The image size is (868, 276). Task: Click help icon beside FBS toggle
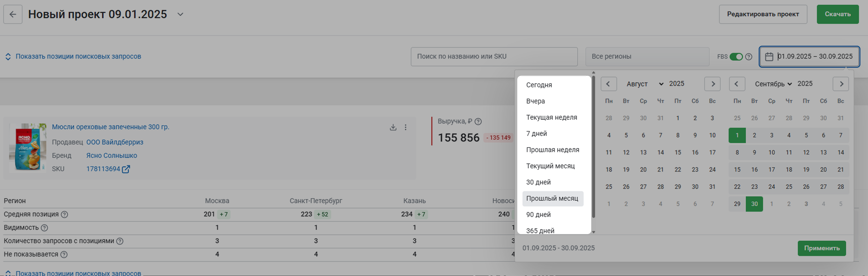coord(748,56)
